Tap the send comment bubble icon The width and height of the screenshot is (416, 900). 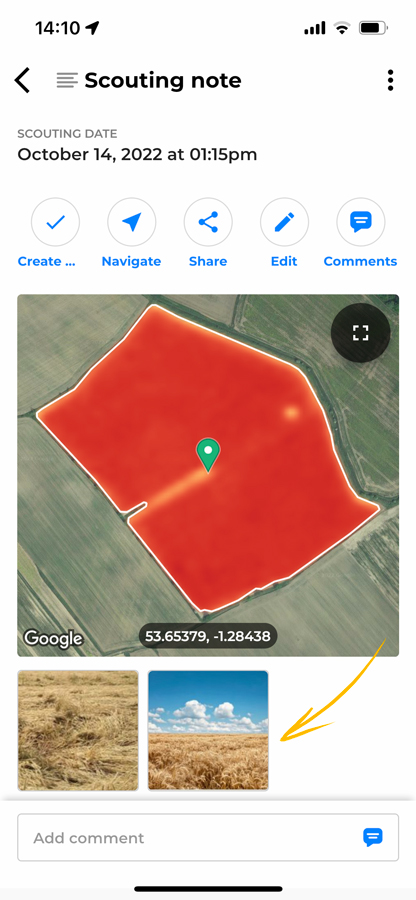coord(372,837)
